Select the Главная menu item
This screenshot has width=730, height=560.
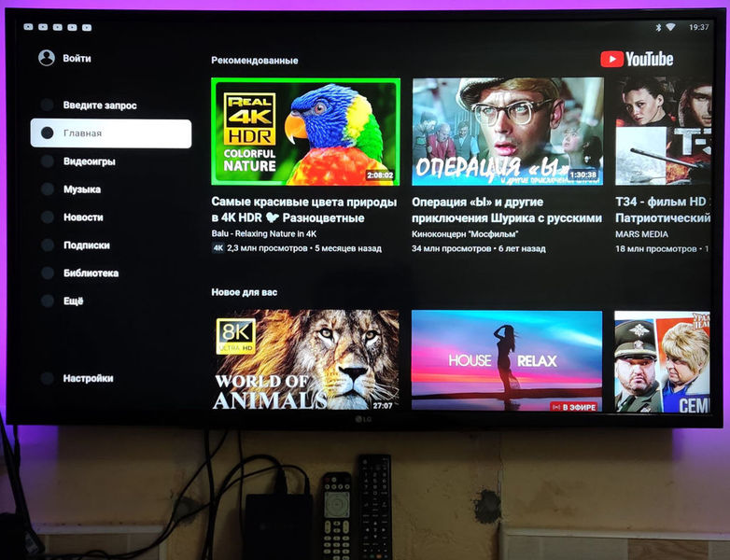point(111,133)
